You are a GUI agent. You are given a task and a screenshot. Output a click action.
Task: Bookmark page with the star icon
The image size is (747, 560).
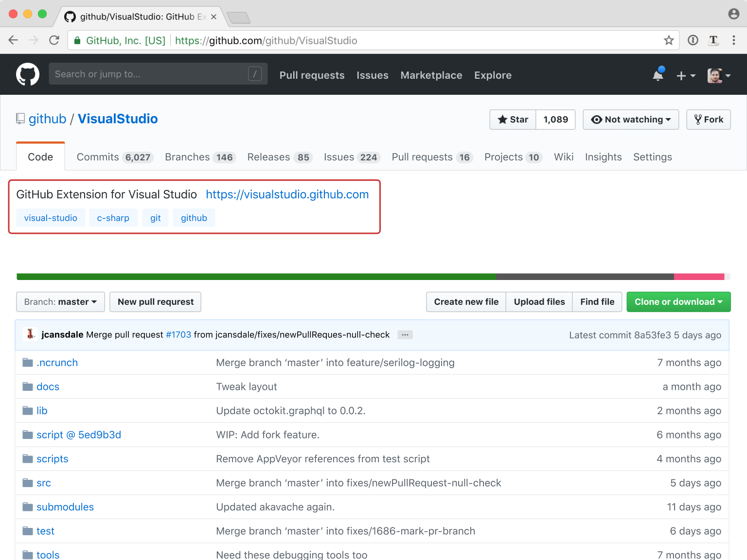[669, 40]
